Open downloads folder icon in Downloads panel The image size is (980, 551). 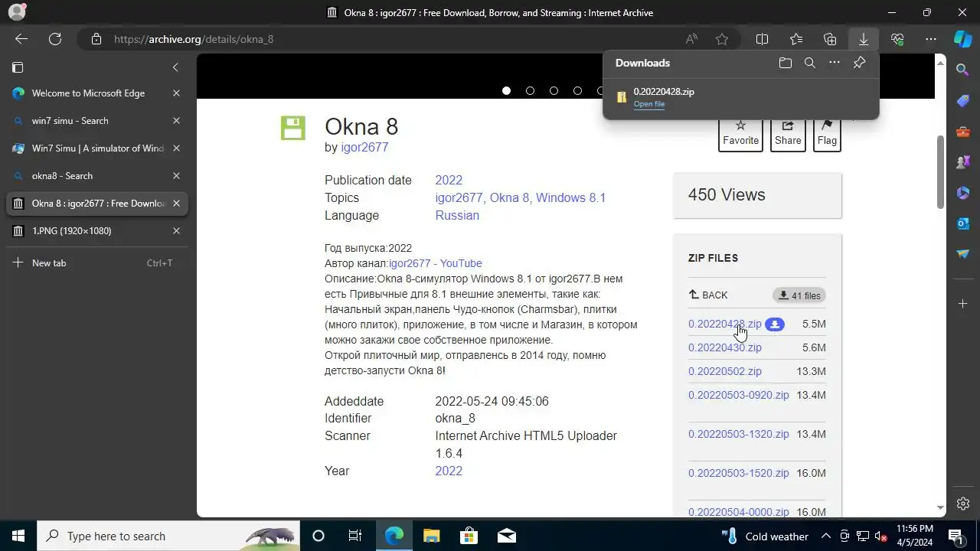(786, 64)
